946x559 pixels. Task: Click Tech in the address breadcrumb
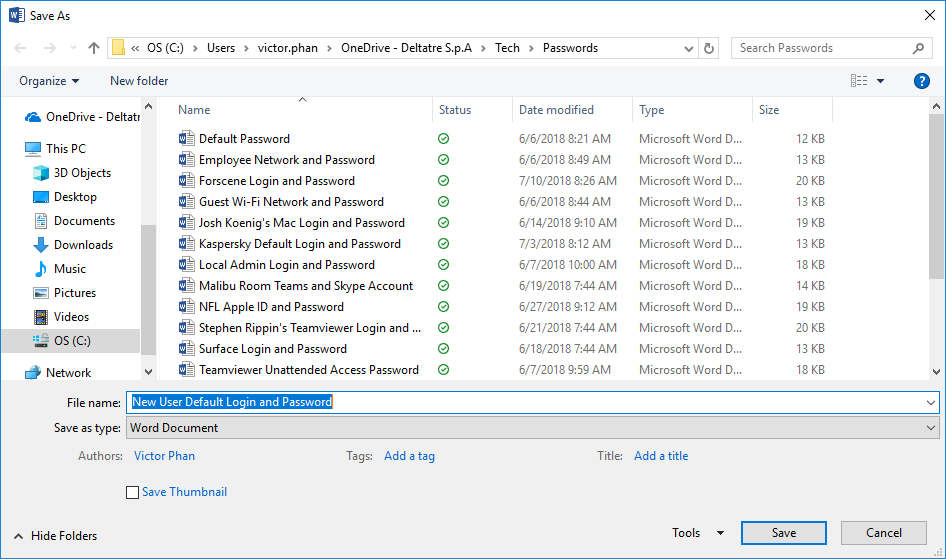click(x=507, y=48)
